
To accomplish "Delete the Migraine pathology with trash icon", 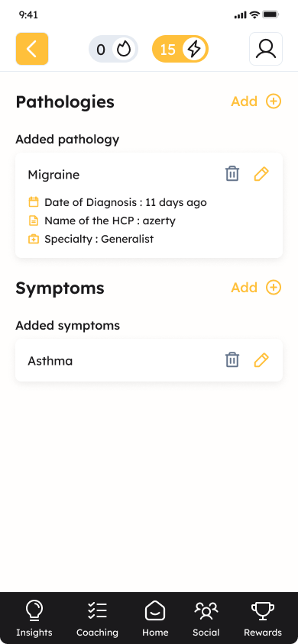I will [x=232, y=174].
